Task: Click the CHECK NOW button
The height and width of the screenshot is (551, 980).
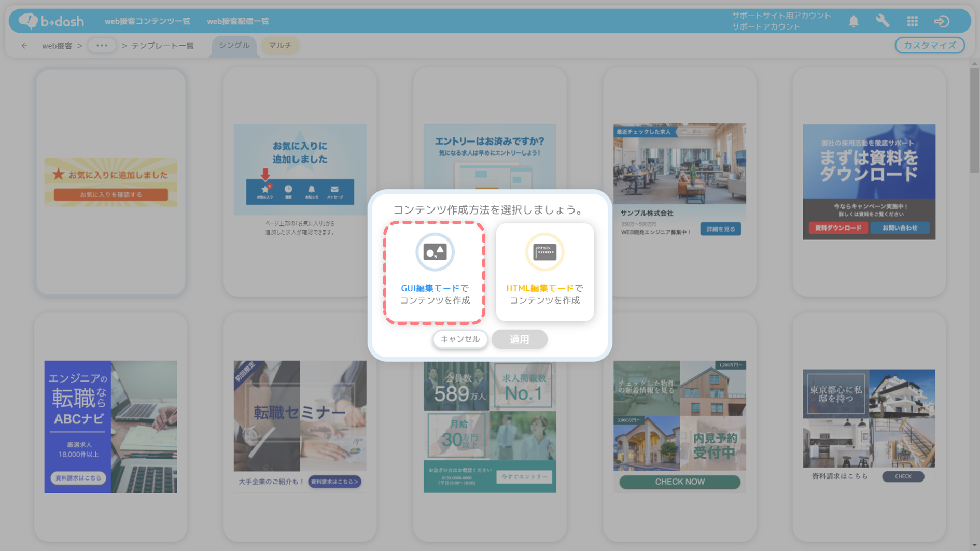Action: [679, 482]
